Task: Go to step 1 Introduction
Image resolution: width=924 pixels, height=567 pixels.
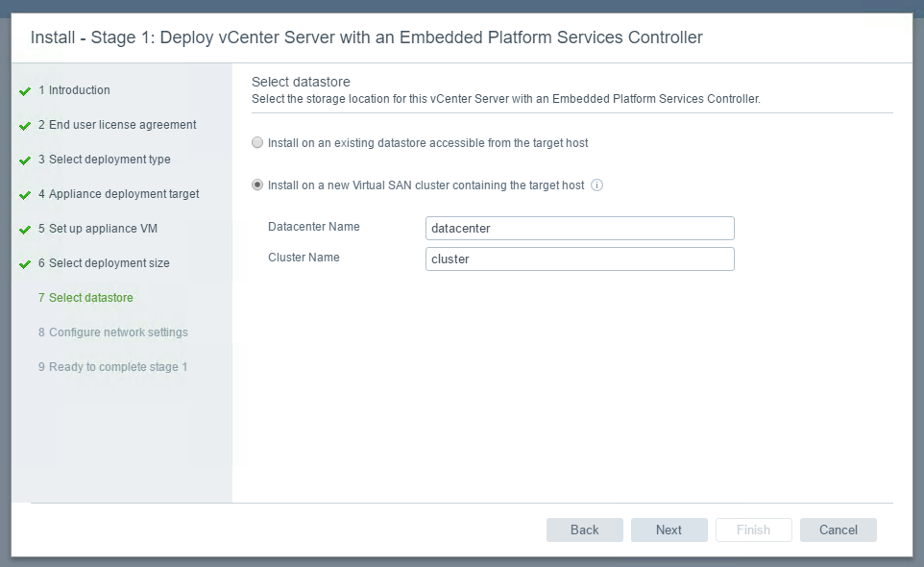Action: tap(74, 90)
